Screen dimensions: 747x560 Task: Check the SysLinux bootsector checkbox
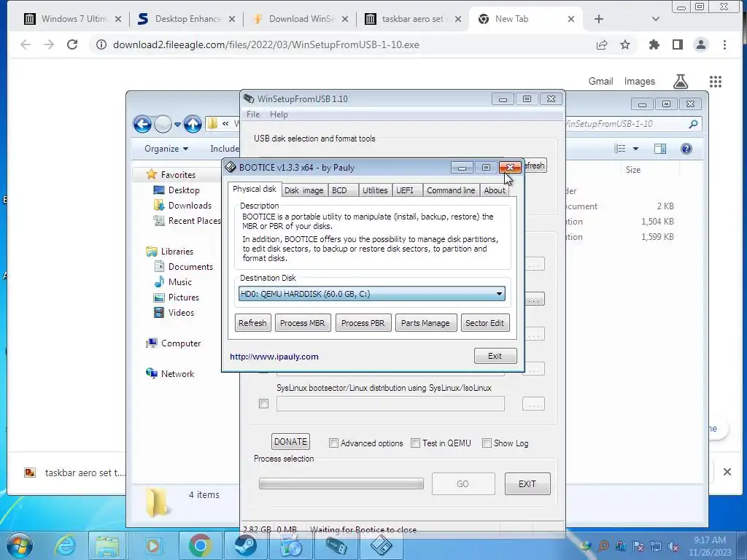coord(263,404)
